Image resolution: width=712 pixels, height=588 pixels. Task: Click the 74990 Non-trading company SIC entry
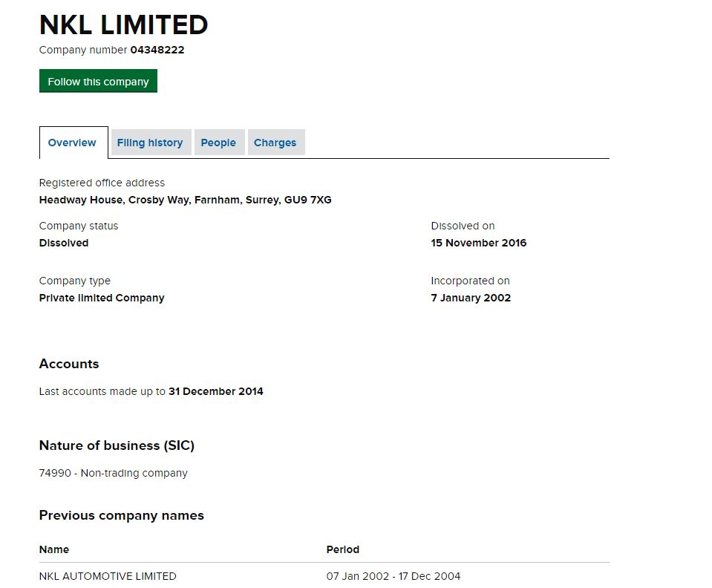tap(113, 473)
